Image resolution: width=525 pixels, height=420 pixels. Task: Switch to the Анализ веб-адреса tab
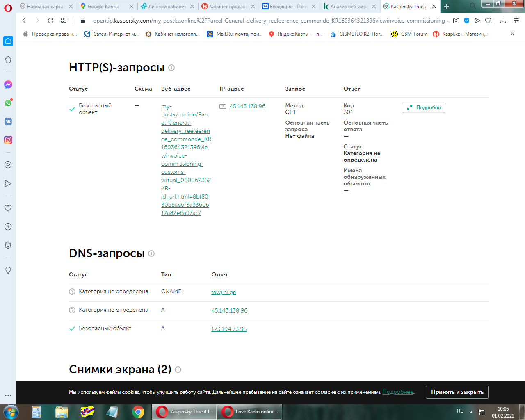coord(349,7)
